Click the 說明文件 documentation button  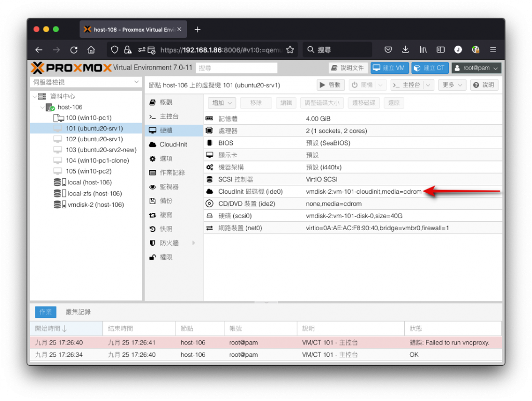point(348,68)
